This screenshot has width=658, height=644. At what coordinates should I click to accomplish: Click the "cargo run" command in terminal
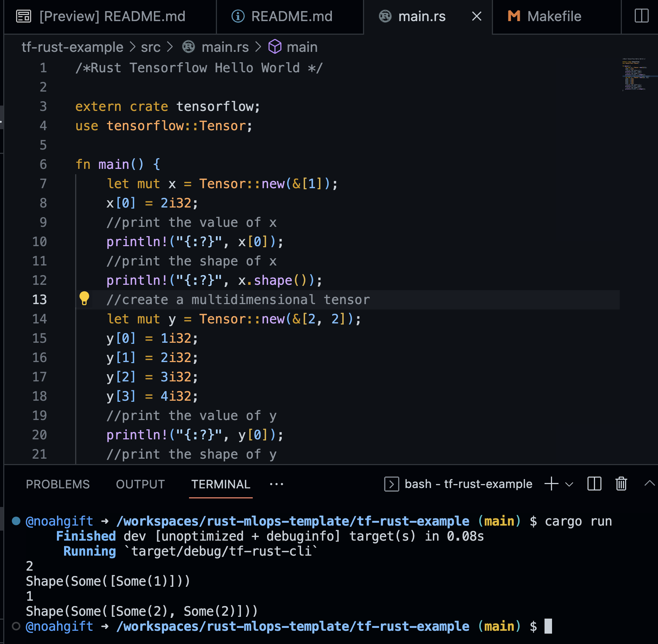(x=578, y=521)
